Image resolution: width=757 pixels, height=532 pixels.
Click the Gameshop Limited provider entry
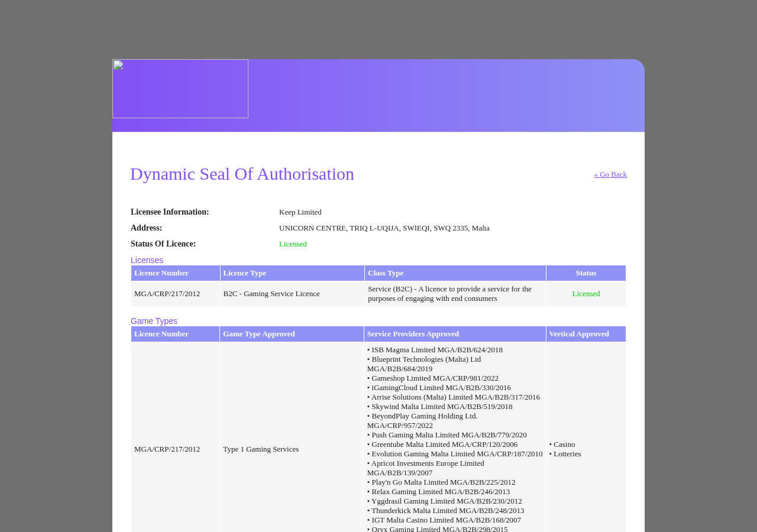(433, 378)
